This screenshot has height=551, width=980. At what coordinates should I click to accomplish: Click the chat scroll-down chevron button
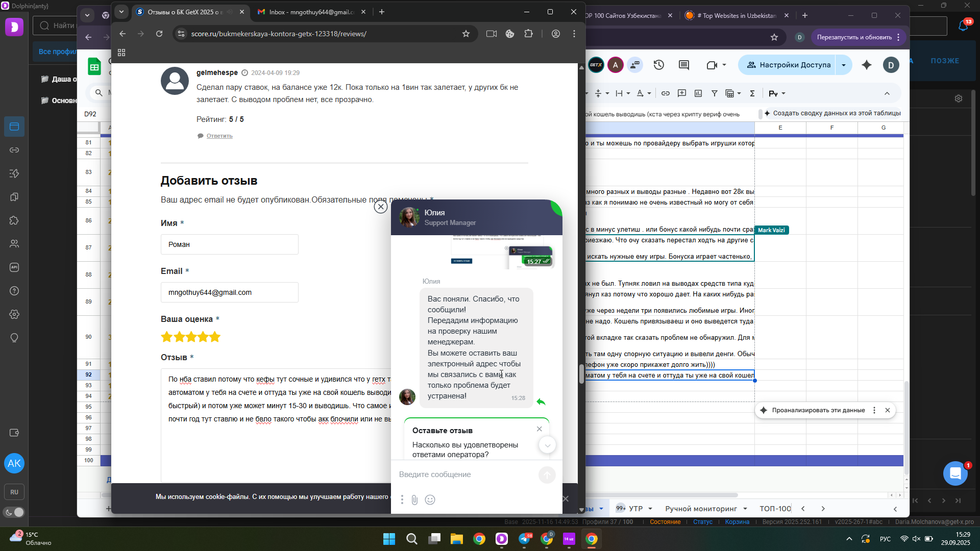(548, 445)
